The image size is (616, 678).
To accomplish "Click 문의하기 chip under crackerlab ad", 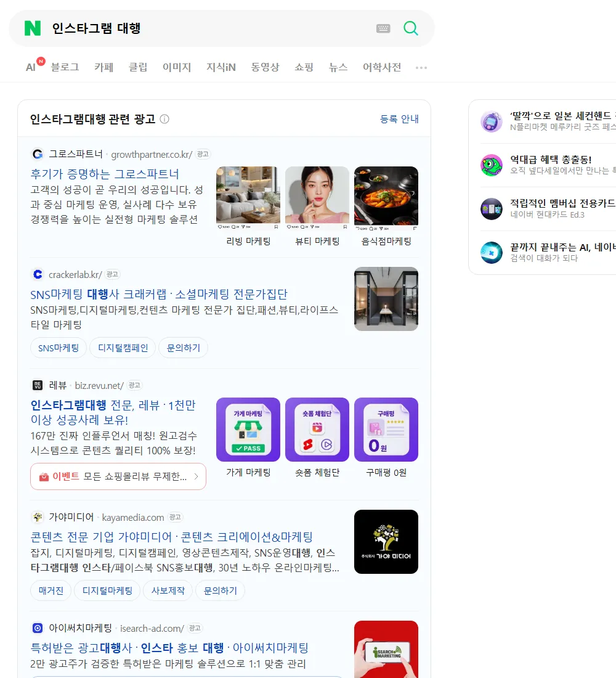I will click(184, 348).
